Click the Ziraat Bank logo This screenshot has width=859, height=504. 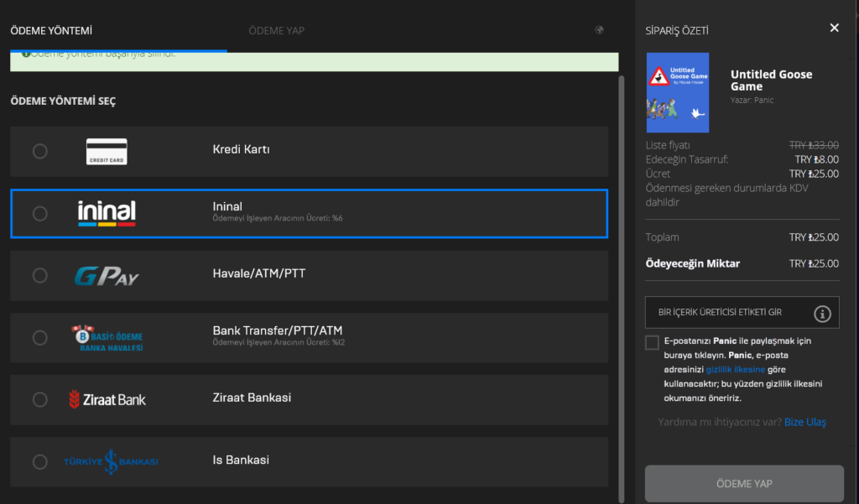pyautogui.click(x=107, y=399)
